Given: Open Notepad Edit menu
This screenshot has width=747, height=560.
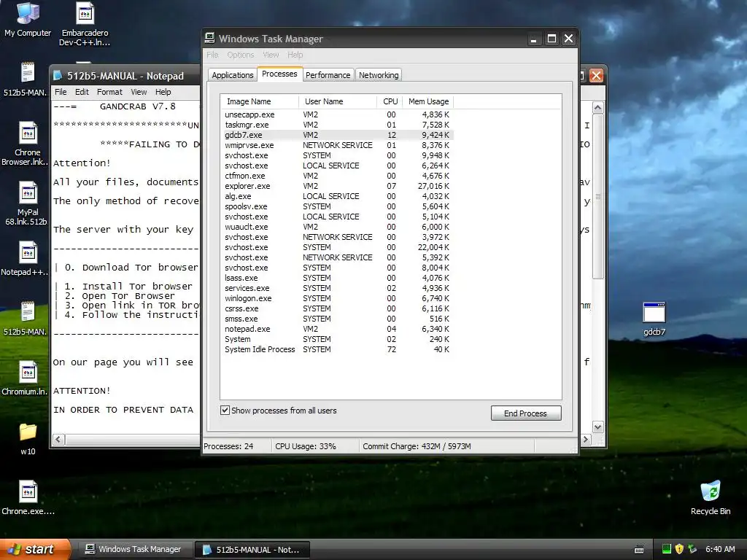Looking at the screenshot, I should (x=82, y=92).
